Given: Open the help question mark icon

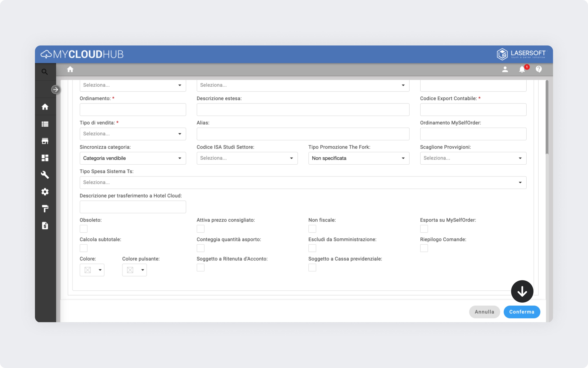Looking at the screenshot, I should pos(539,70).
